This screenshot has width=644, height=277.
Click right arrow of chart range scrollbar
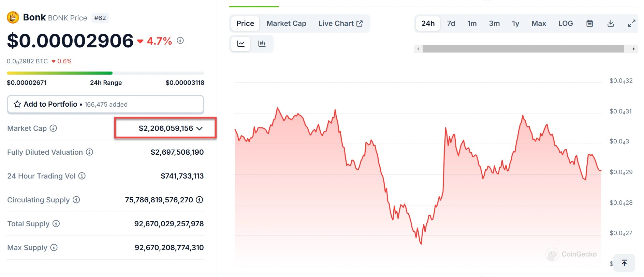[x=633, y=49]
